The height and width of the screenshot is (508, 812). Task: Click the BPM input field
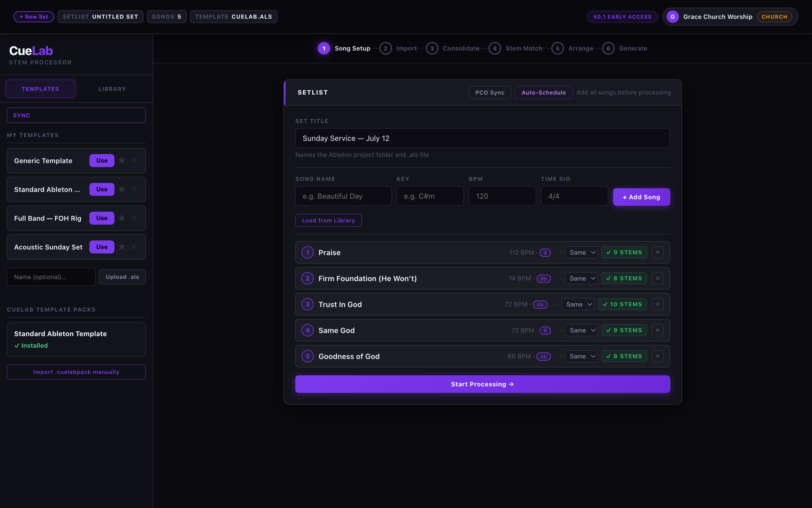pos(502,196)
